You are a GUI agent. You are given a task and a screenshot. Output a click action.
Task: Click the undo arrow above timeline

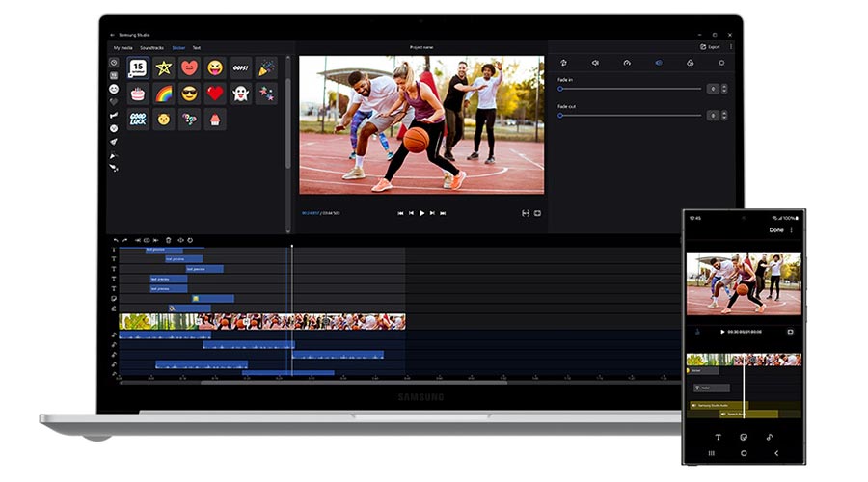point(115,240)
